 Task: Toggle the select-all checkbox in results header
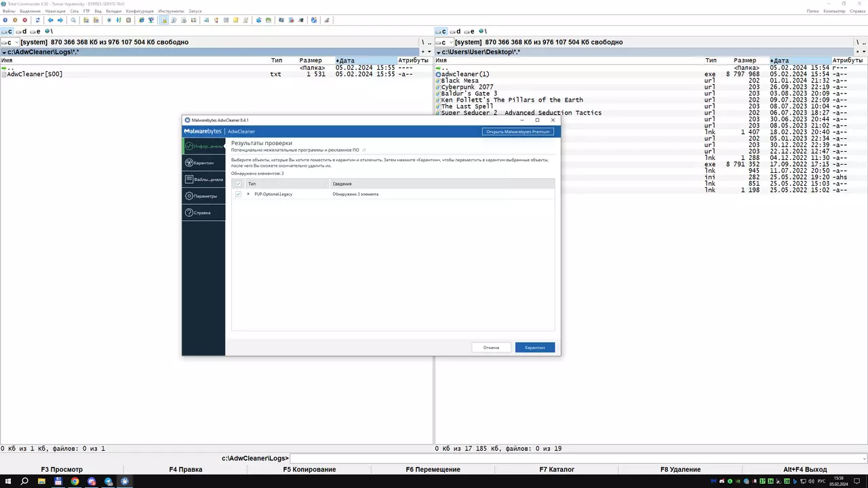(x=238, y=184)
